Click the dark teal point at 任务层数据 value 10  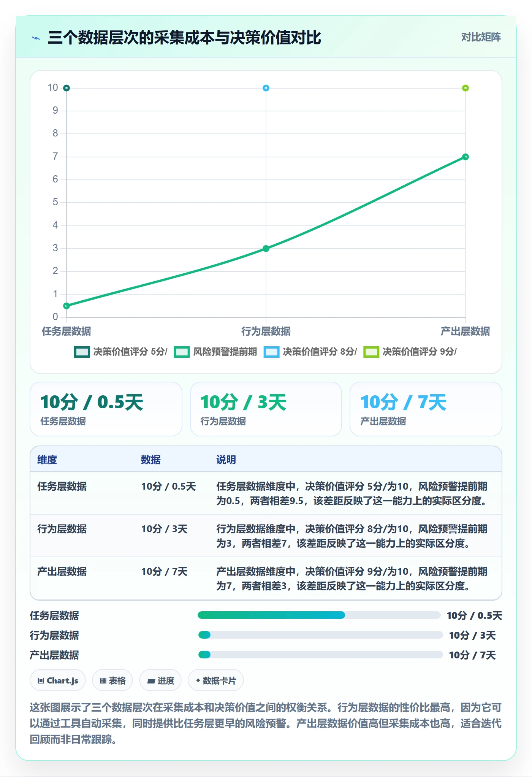66,88
